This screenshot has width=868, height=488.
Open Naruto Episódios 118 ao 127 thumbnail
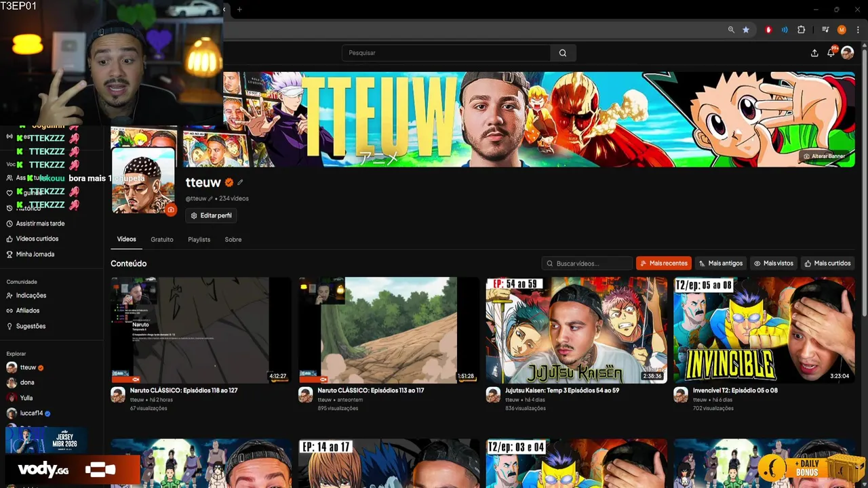[x=201, y=330]
